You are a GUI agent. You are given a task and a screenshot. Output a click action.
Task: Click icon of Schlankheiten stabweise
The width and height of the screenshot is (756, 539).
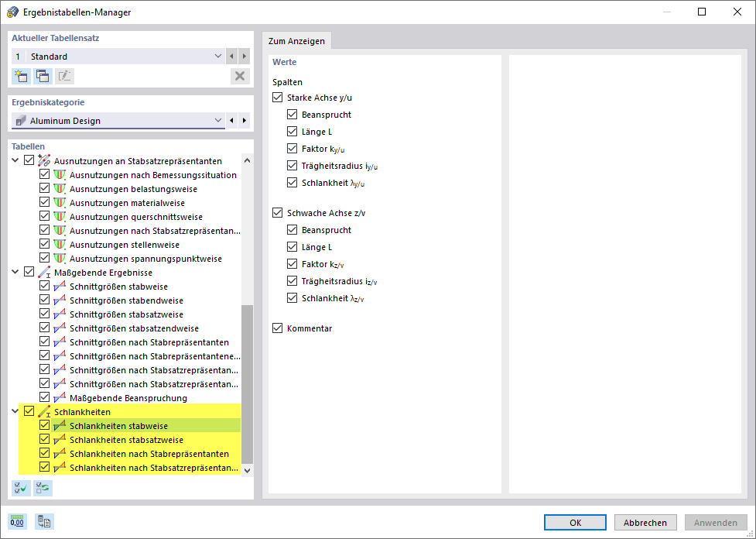click(x=60, y=426)
